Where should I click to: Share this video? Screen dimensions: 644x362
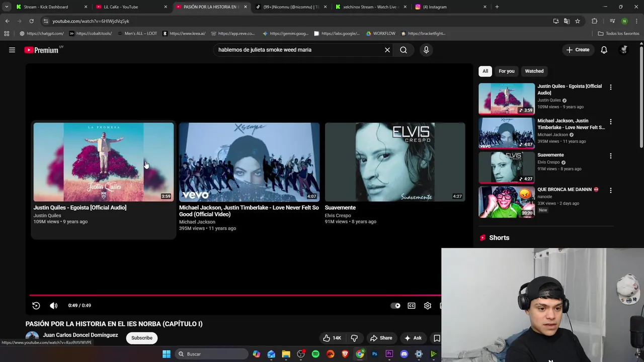381,338
